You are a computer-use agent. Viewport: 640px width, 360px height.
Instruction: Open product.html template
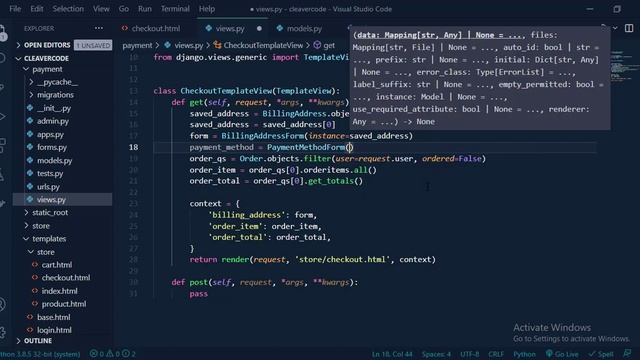click(64, 304)
